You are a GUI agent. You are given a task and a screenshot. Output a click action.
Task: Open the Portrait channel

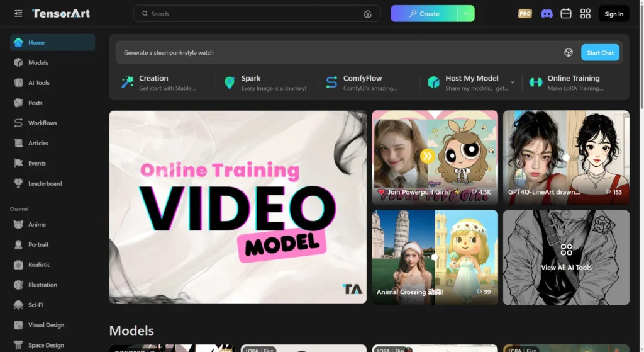point(53,244)
